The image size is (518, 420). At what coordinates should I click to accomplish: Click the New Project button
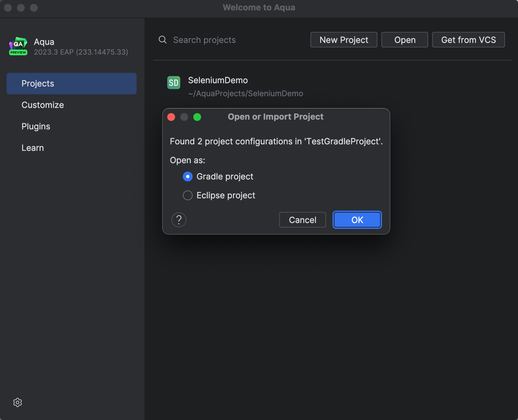344,40
